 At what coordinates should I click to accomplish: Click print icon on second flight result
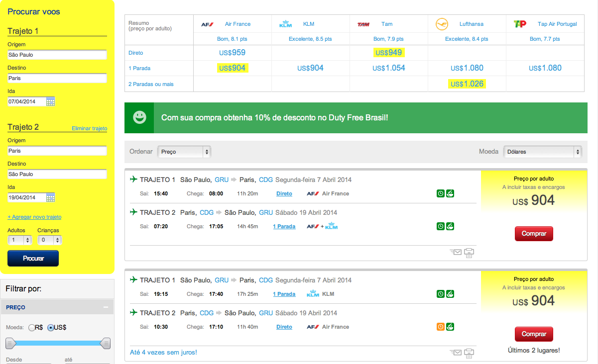tap(469, 353)
